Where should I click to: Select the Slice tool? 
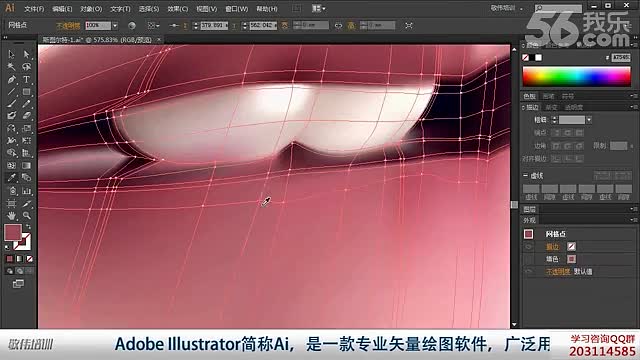pos(27,203)
